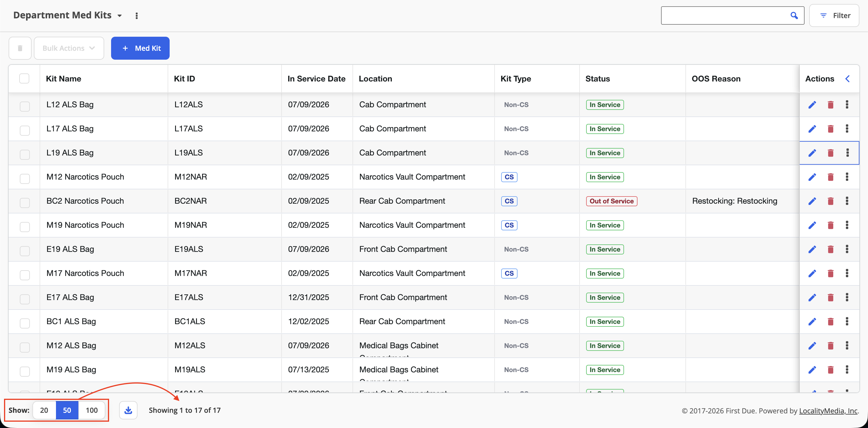868x428 pixels.
Task: Toggle the select-all header checkbox
Action: click(24, 79)
